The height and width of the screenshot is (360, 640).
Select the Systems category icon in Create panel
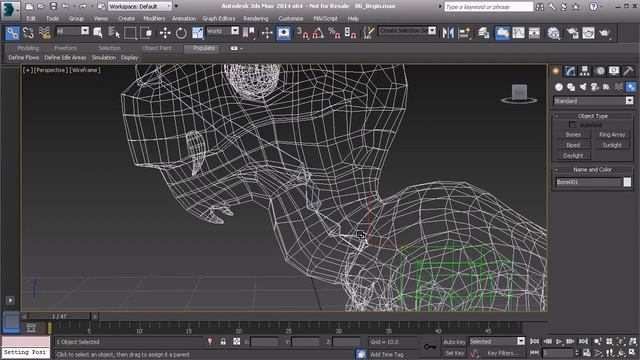631,87
